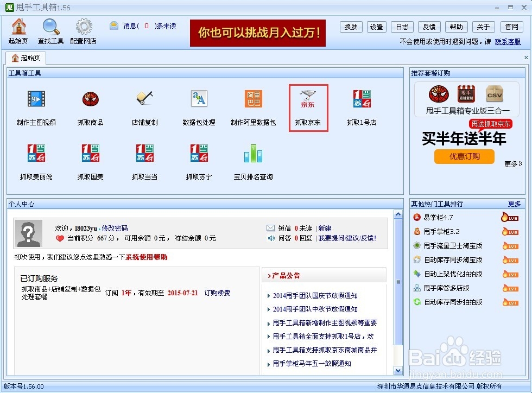
Task: Click 新建 next to 短信
Action: click(x=325, y=228)
